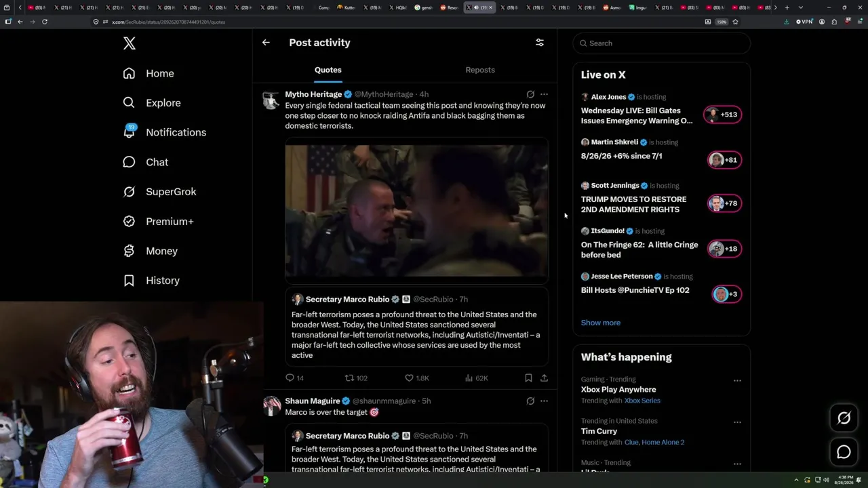Click the X search field
This screenshot has height=488, width=868.
(x=662, y=43)
